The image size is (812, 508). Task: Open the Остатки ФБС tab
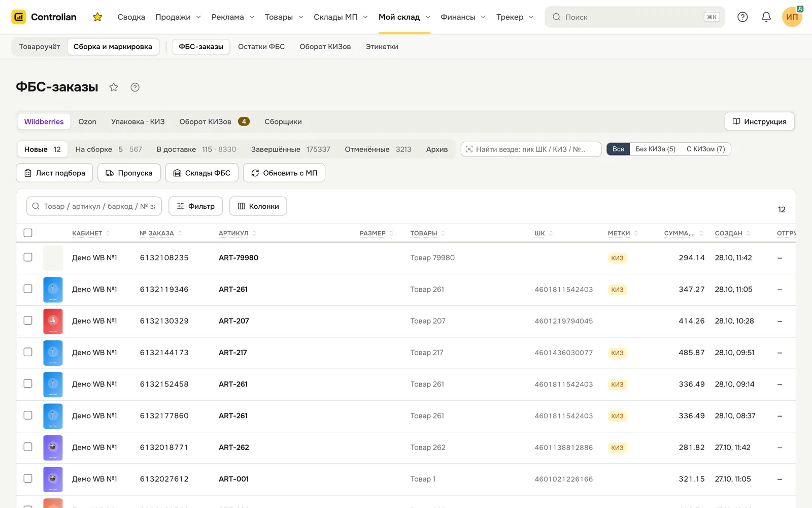coord(261,47)
